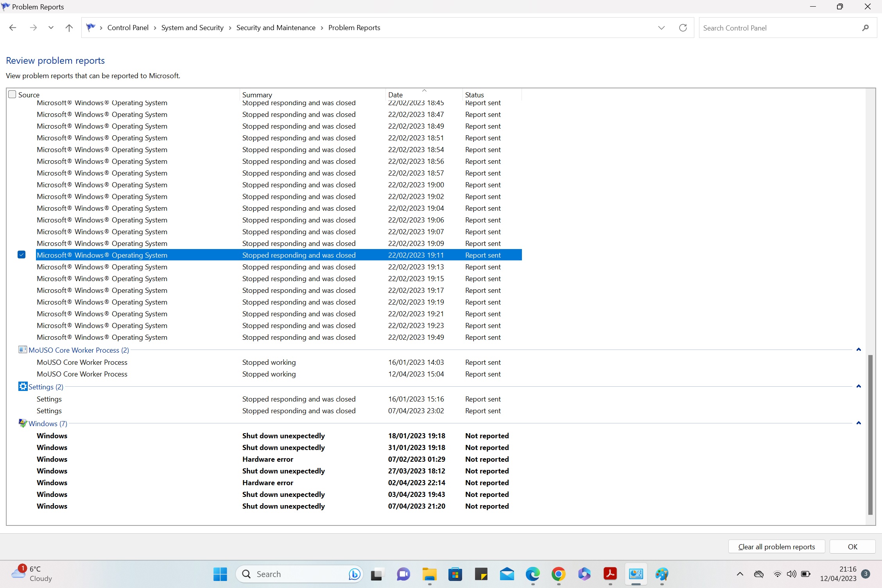Sort by the Status column header
Viewport: 882px width, 588px height.
click(x=492, y=95)
